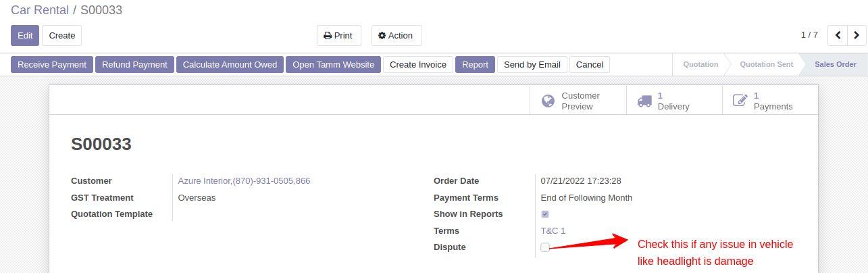The image size is (868, 273).
Task: Click Open Tamm Website button
Action: point(333,64)
